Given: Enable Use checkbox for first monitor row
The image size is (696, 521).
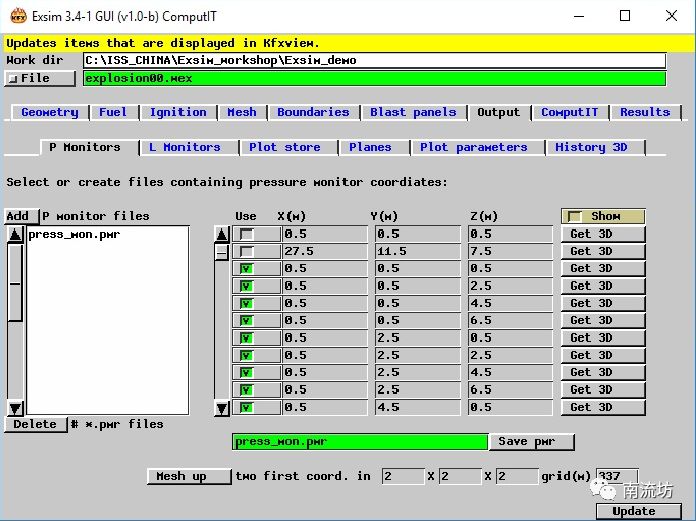Looking at the screenshot, I should pyautogui.click(x=246, y=234).
